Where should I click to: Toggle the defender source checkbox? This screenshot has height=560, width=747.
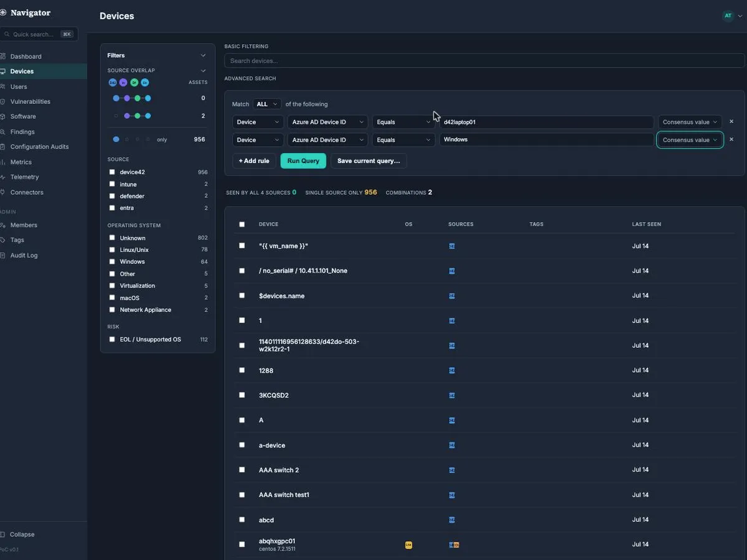tap(112, 196)
